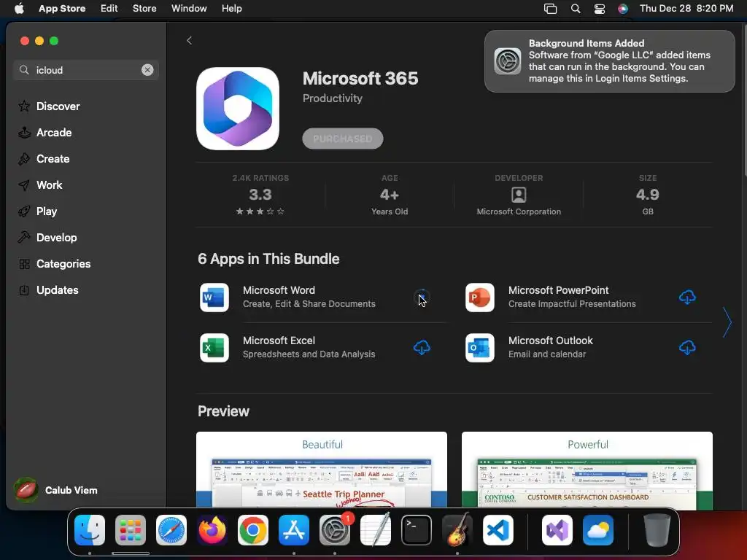Open Visual Studio purple icon in Dock
This screenshot has width=747, height=560.
(557, 530)
